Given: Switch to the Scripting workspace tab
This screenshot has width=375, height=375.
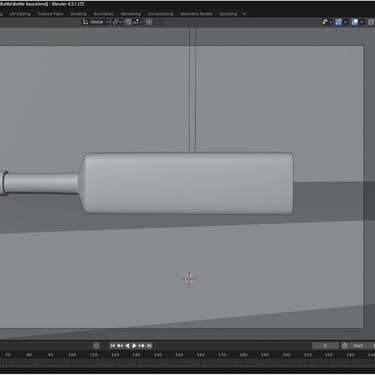Looking at the screenshot, I should pos(228,14).
